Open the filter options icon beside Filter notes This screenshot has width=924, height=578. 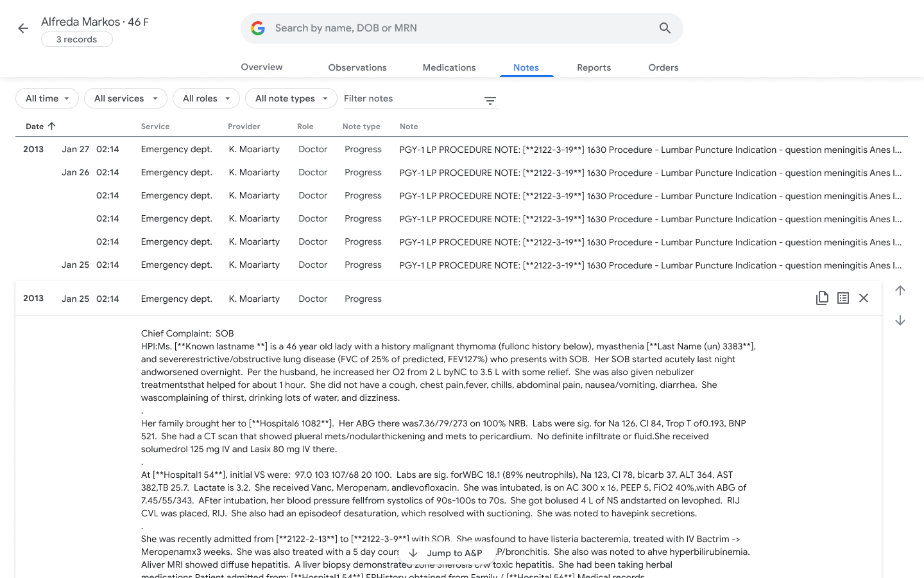coord(490,101)
